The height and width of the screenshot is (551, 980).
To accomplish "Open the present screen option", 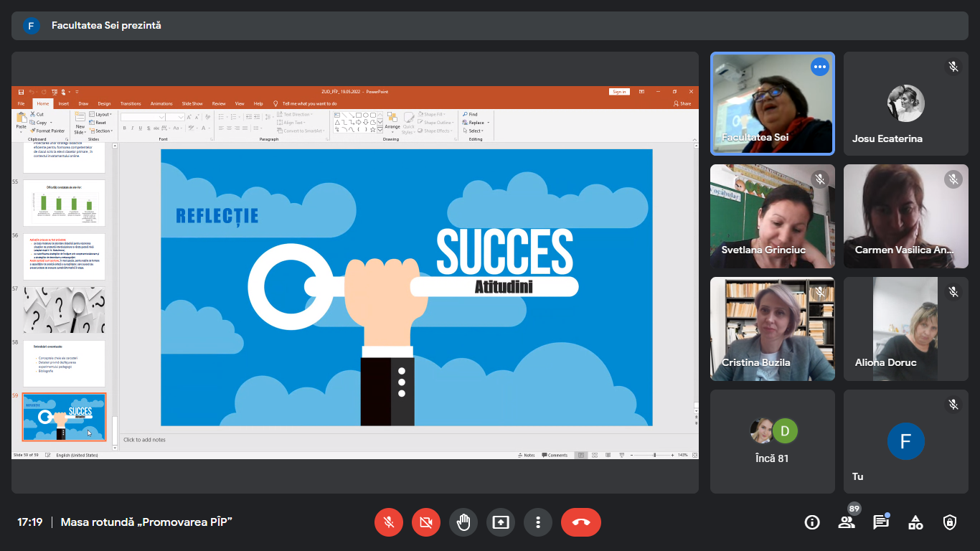I will (501, 522).
